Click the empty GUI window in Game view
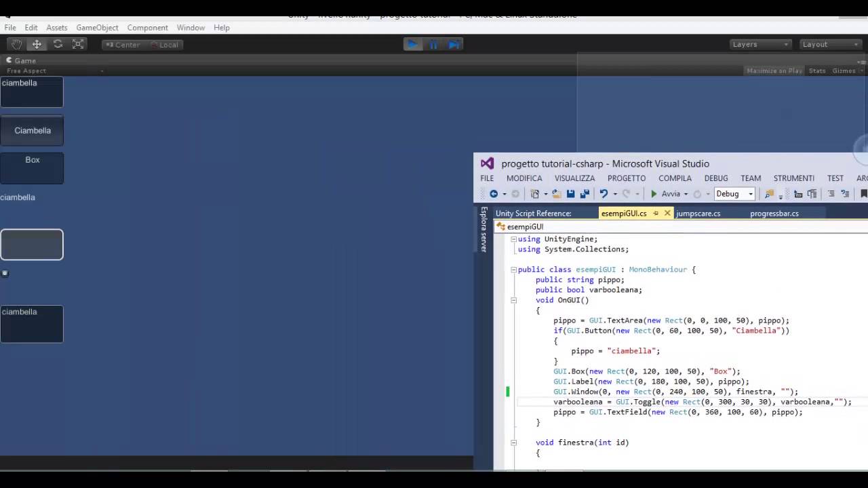The width and height of the screenshot is (868, 488). (x=32, y=245)
